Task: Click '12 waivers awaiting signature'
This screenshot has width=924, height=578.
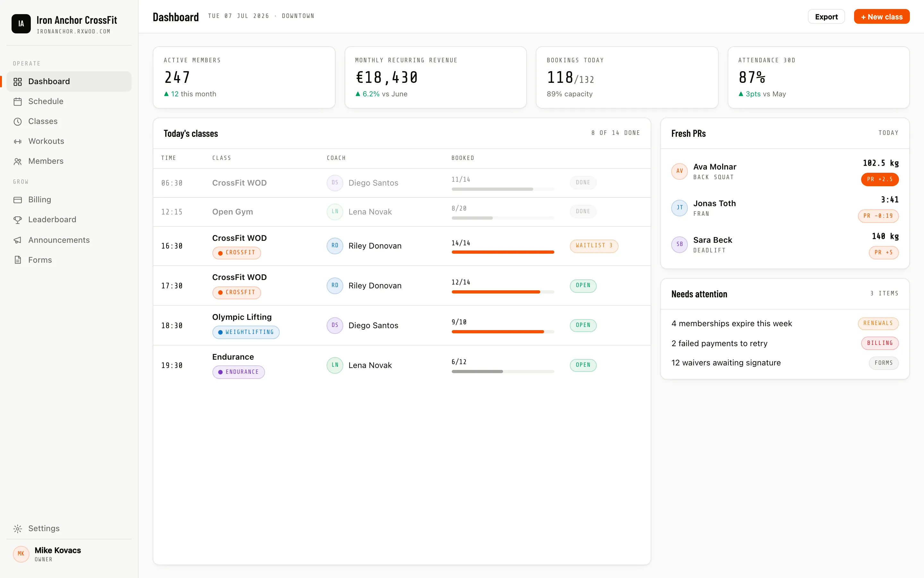Action: point(726,363)
